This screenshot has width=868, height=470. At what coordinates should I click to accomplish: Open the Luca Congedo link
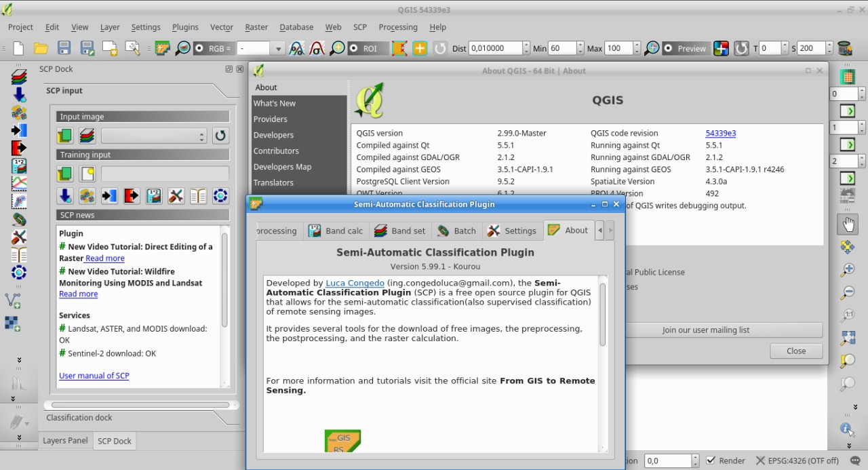pos(355,283)
